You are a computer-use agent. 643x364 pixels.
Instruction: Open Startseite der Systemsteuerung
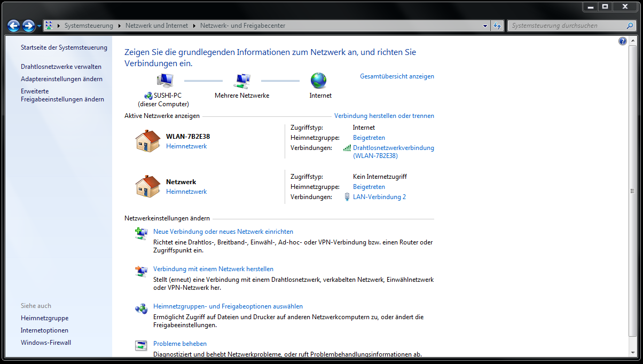point(64,48)
